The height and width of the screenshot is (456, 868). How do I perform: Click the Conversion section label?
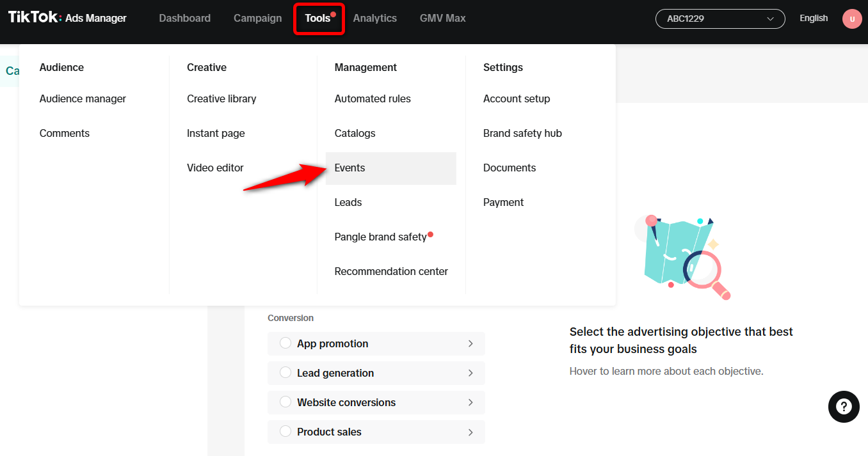(x=291, y=318)
